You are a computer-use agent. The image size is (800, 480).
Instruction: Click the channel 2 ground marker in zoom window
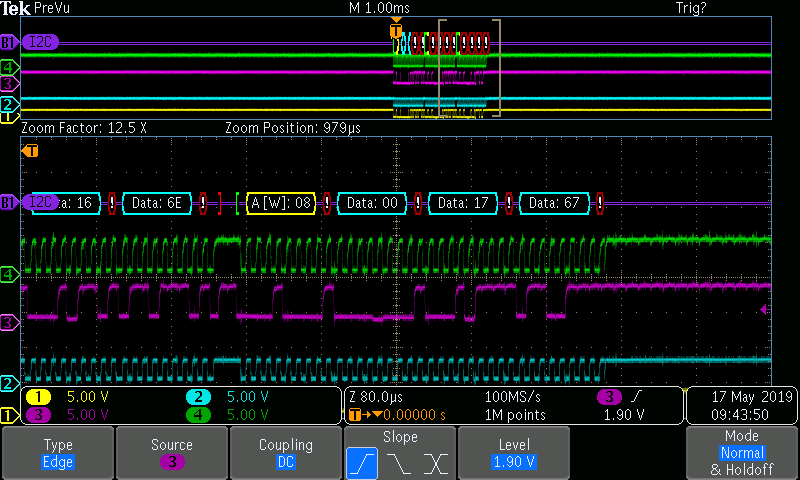click(8, 384)
